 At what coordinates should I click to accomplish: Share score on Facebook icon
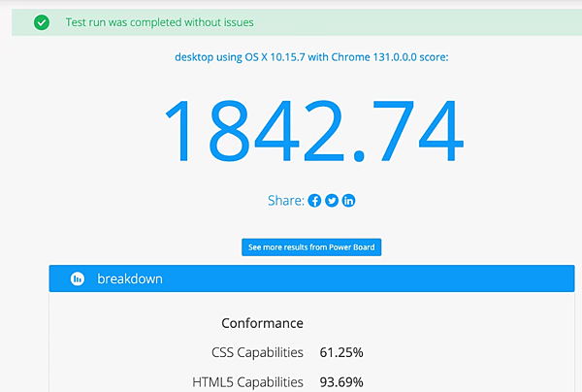(x=314, y=201)
